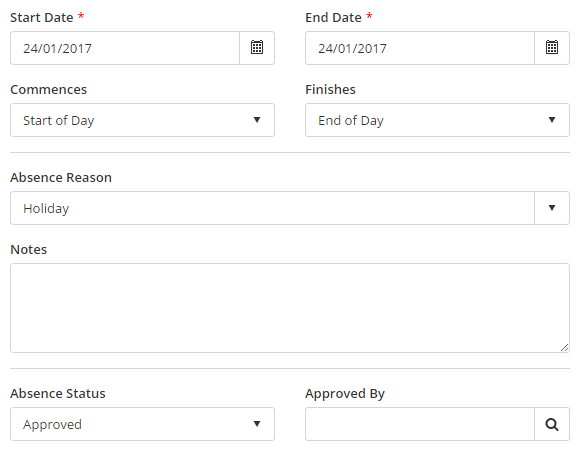Screen dimensions: 578x455
Task: Expand the Commences 'Start of Day' dropdown
Action: 142,120
